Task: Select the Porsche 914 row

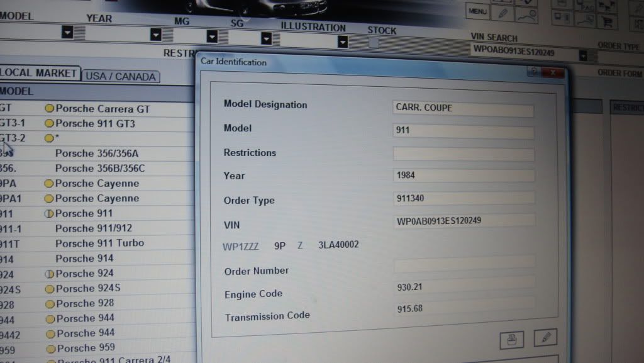Action: [x=97, y=259]
